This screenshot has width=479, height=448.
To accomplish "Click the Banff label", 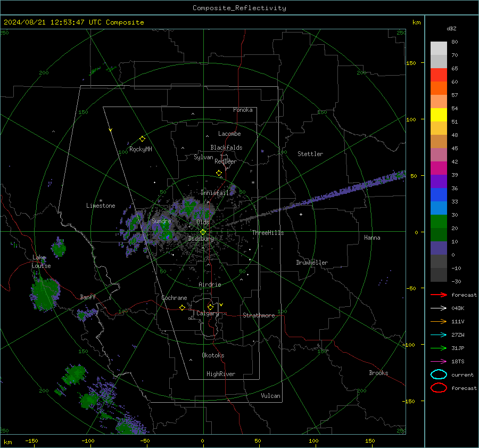I will [88, 297].
